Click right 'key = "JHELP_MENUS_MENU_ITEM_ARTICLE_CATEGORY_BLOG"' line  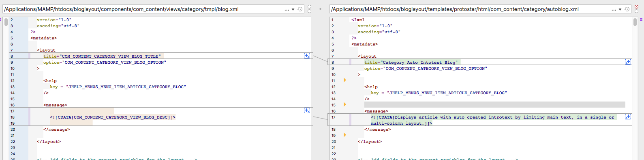439,93
